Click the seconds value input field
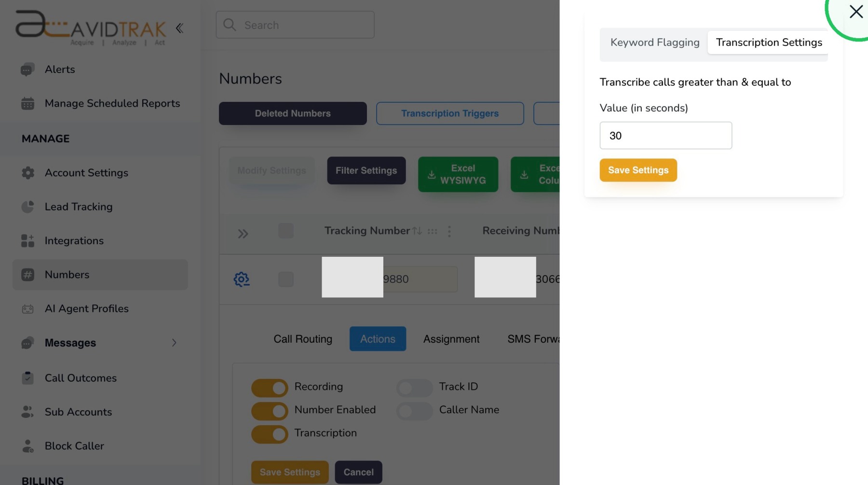This screenshot has height=485, width=868. [665, 136]
